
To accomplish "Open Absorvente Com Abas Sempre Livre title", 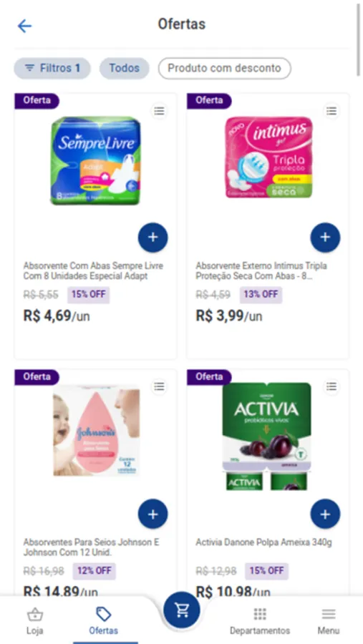I will click(x=93, y=271).
